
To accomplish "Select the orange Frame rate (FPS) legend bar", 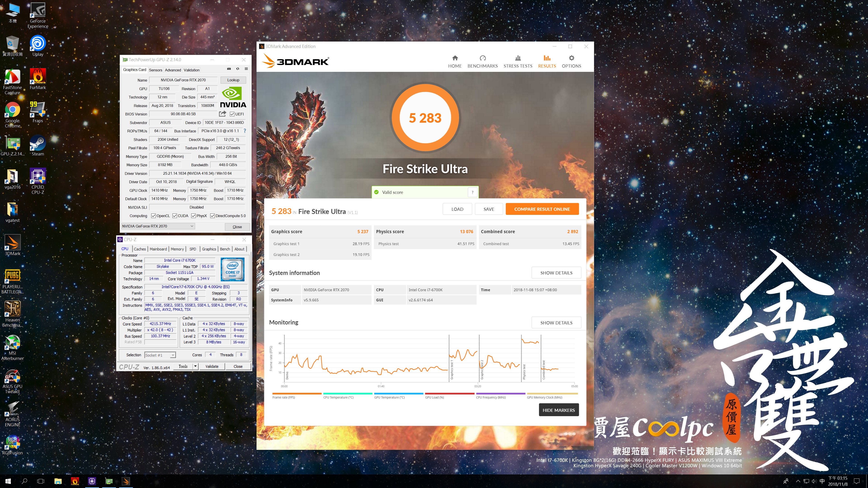I will pyautogui.click(x=297, y=393).
